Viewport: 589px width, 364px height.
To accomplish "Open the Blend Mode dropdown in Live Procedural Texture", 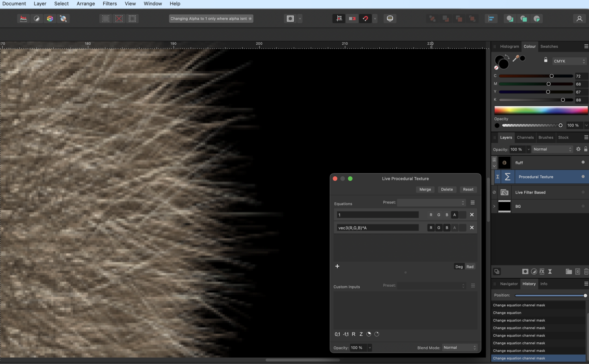I will (459, 348).
